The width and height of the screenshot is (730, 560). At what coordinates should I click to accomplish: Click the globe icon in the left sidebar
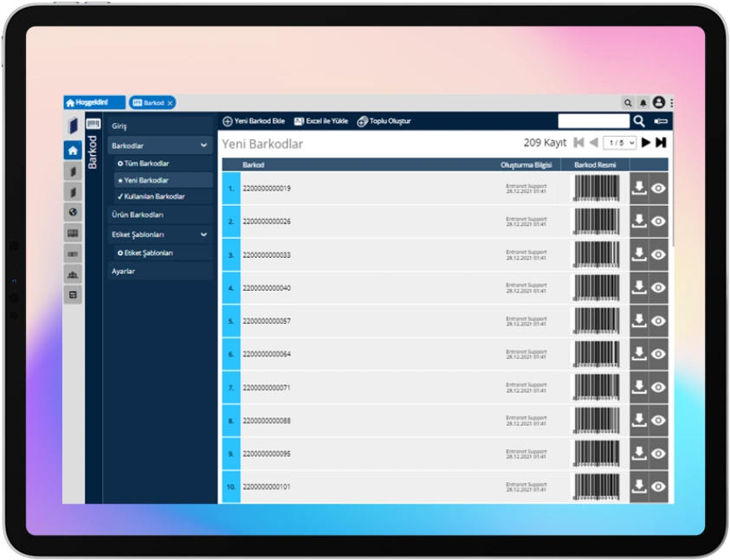coord(73,212)
